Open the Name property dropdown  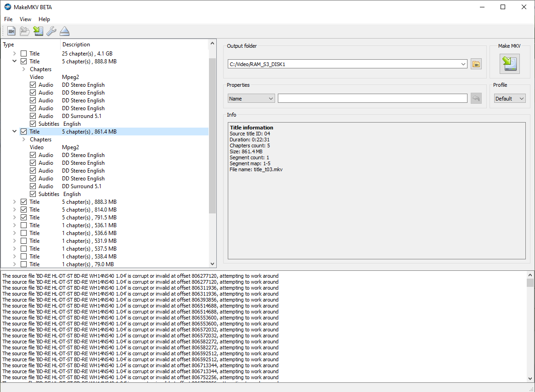pos(251,99)
